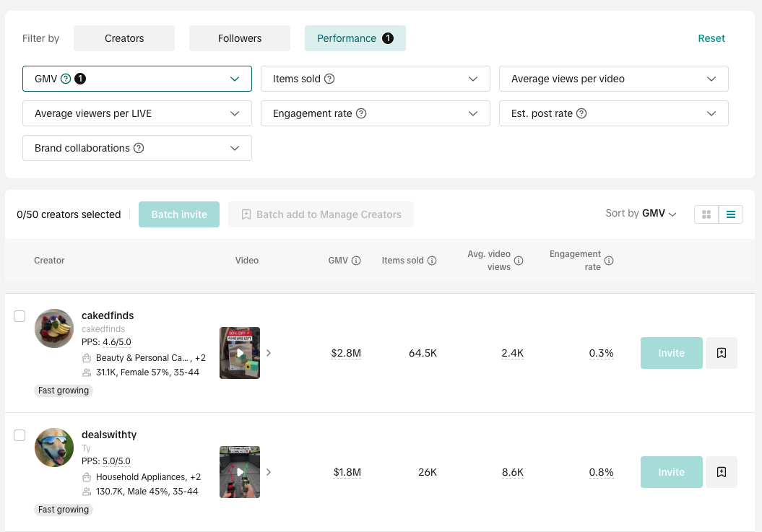The height and width of the screenshot is (532, 762).
Task: Select the dealswithty creator checkbox
Action: point(20,435)
